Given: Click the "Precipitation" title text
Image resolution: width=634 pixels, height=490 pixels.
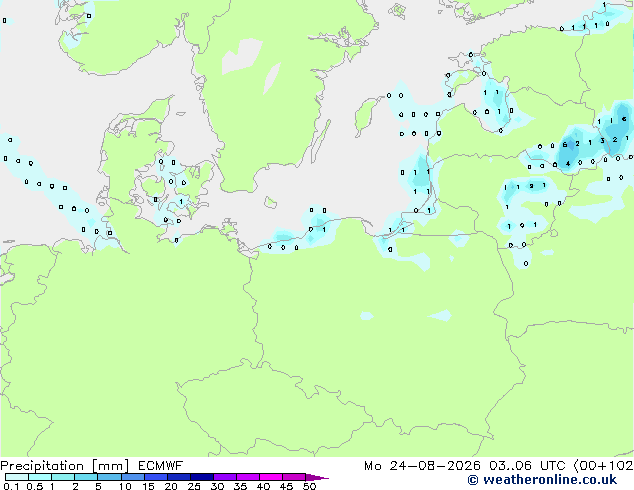Looking at the screenshot, I should click(x=42, y=466).
